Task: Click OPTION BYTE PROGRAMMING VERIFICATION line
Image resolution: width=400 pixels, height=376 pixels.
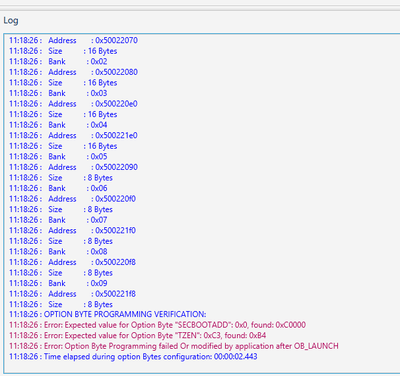Action: (108, 314)
